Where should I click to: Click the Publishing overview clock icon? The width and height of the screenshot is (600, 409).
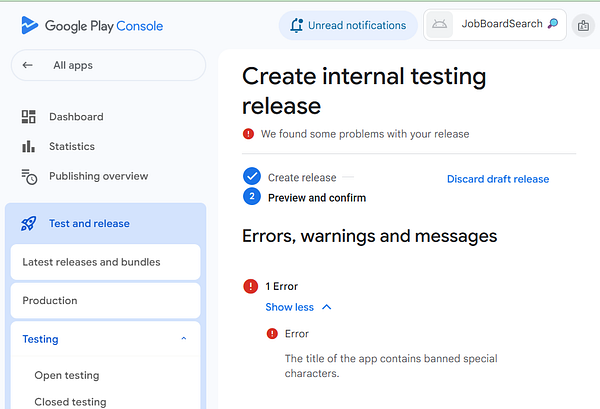pyautogui.click(x=29, y=176)
